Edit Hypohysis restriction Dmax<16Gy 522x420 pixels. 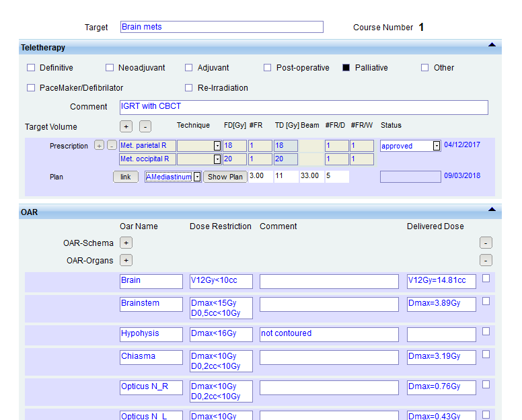(x=221, y=335)
